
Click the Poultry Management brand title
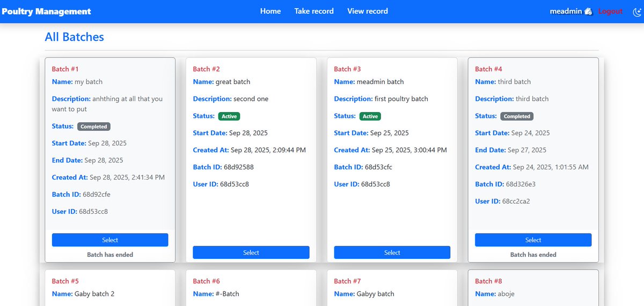click(47, 11)
